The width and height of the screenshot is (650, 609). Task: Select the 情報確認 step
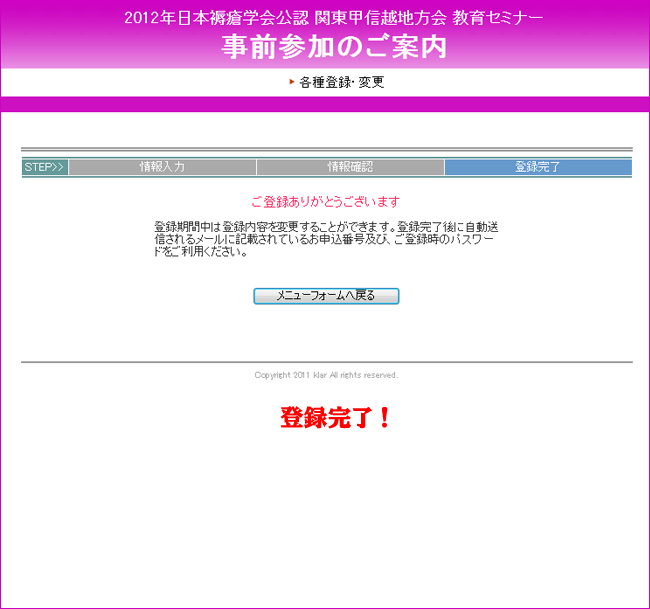coord(350,167)
